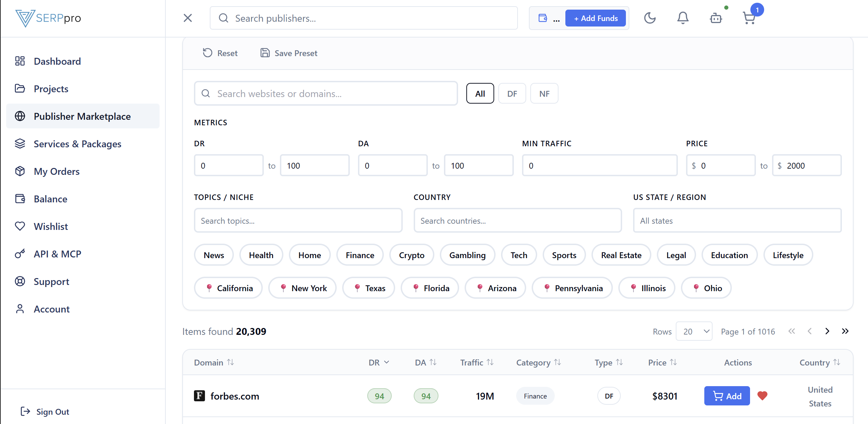Open the shopping cart with 1 item
This screenshot has height=424, width=868.
[x=749, y=18]
